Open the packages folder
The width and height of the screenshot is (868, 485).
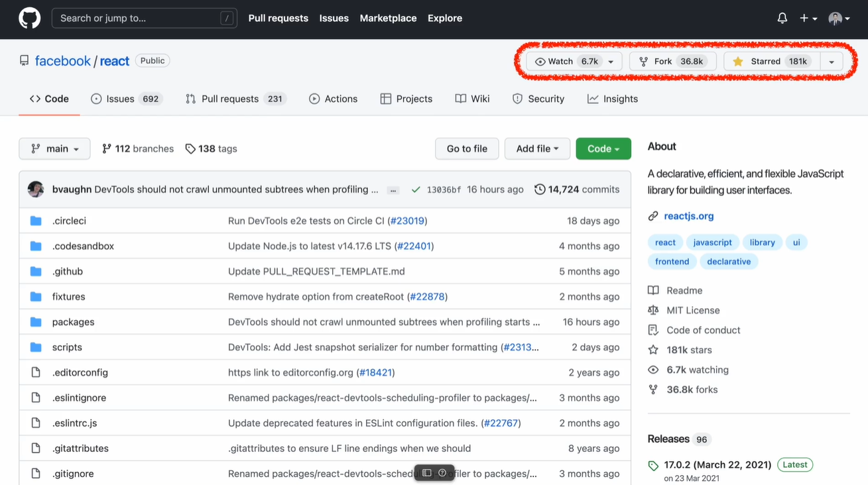pyautogui.click(x=74, y=321)
